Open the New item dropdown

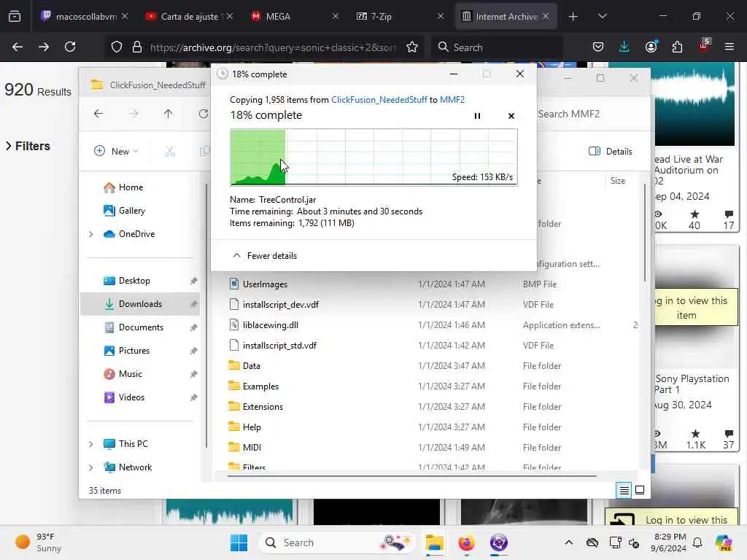coord(116,152)
